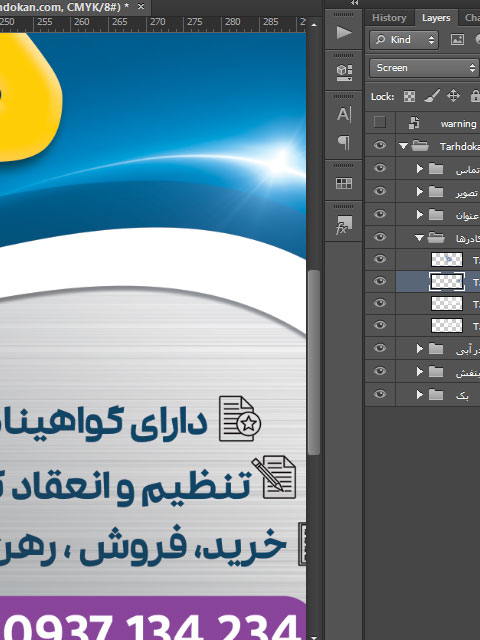Click the آبی group folder icon
Viewport: 480px width, 640px height.
[436, 349]
